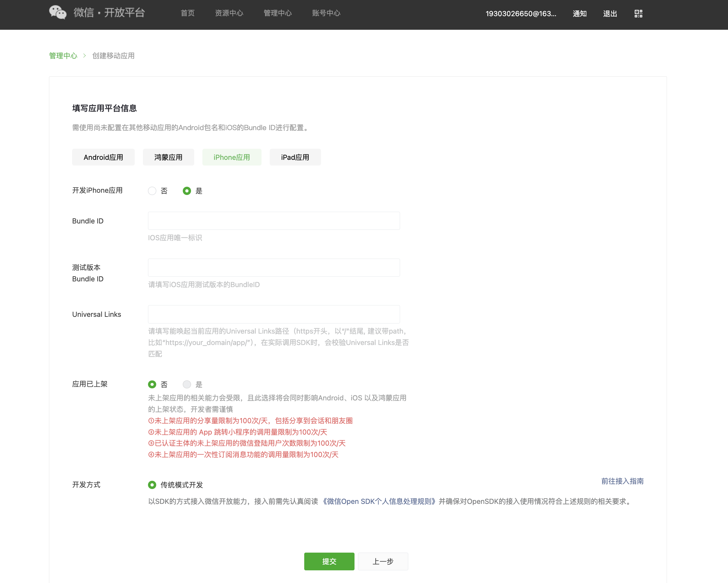Click 退出 to log out
This screenshot has height=583, width=728.
coord(610,14)
